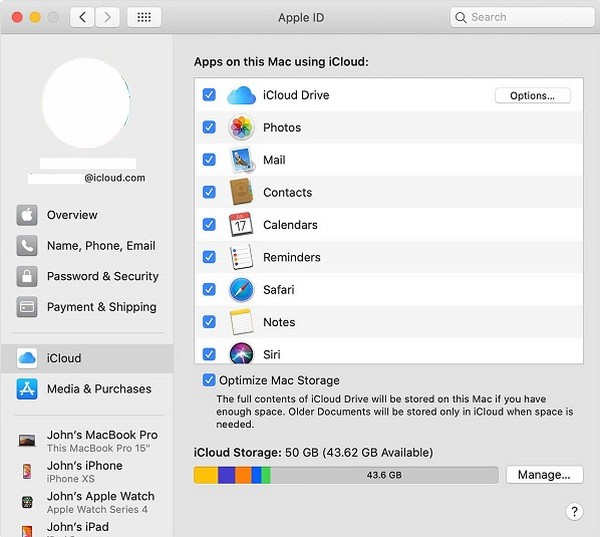
Task: Select John's iPhone device
Action: [87, 472]
